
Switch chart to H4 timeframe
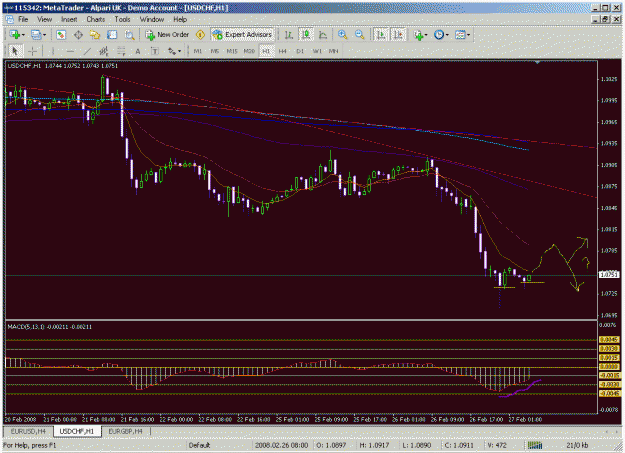[283, 51]
